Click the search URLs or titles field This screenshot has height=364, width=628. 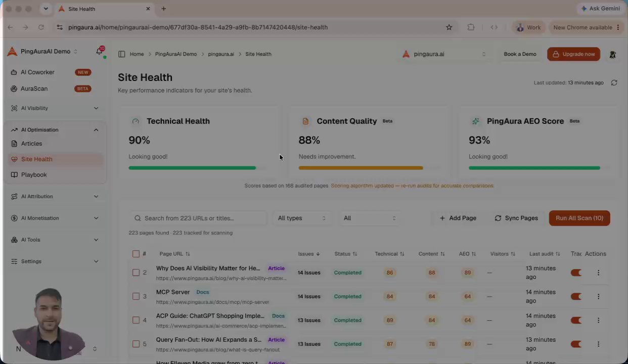[198, 218]
